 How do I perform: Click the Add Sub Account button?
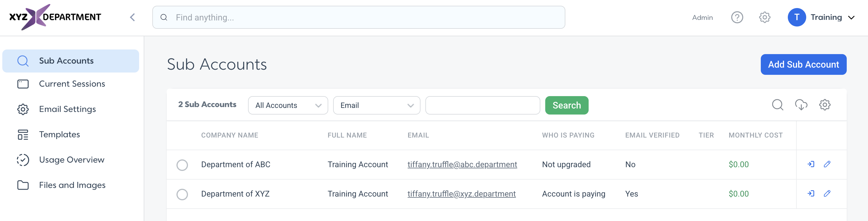click(803, 64)
